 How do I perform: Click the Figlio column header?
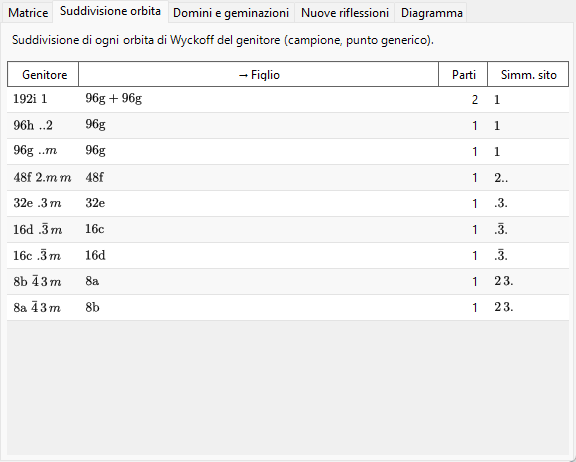tap(259, 75)
